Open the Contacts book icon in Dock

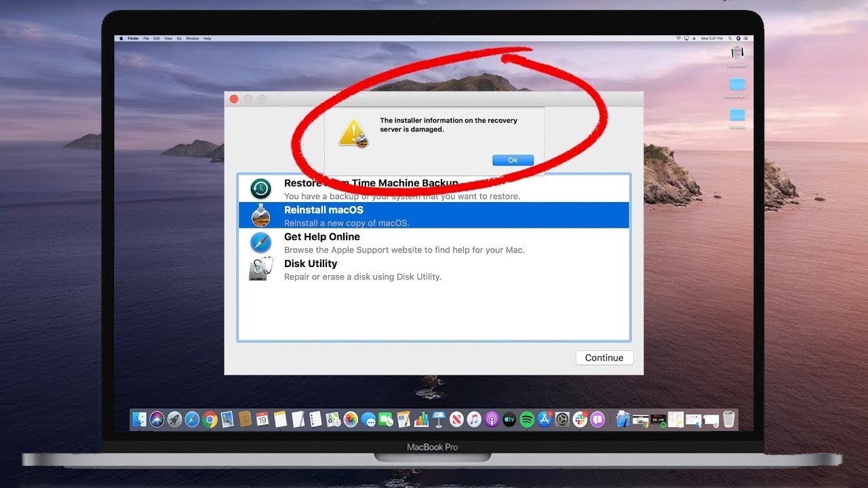[245, 419]
